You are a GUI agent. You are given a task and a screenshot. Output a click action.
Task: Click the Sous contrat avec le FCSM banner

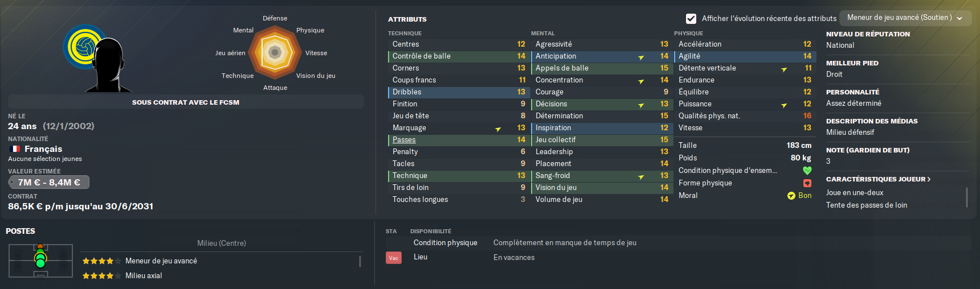point(186,102)
